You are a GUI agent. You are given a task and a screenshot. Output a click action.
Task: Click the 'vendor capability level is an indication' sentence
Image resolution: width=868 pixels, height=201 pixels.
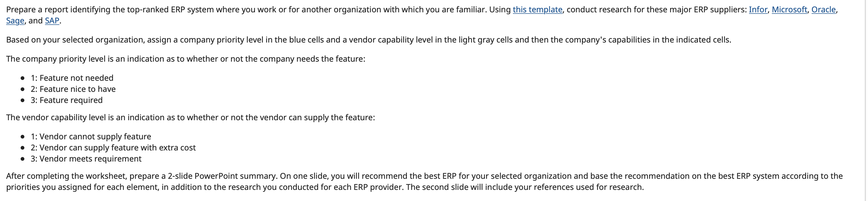tap(190, 117)
